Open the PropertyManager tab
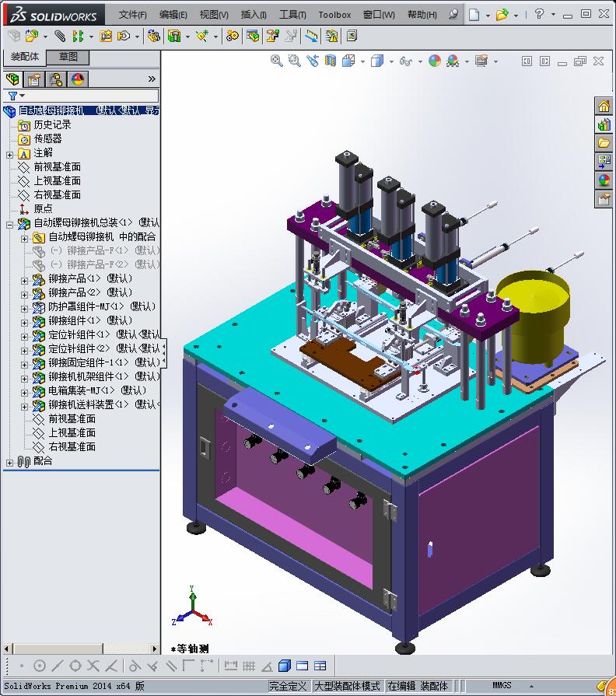The image size is (616, 696). [x=34, y=79]
